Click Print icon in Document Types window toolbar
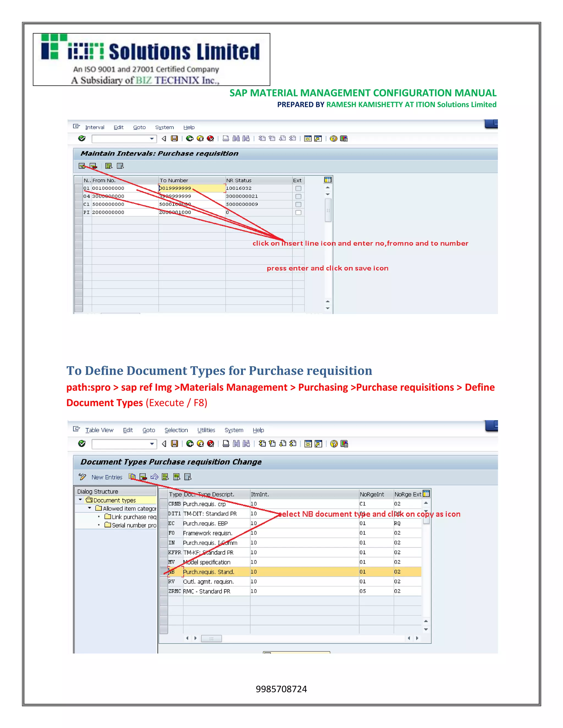Screen dimensions: 563x728 (x=226, y=443)
